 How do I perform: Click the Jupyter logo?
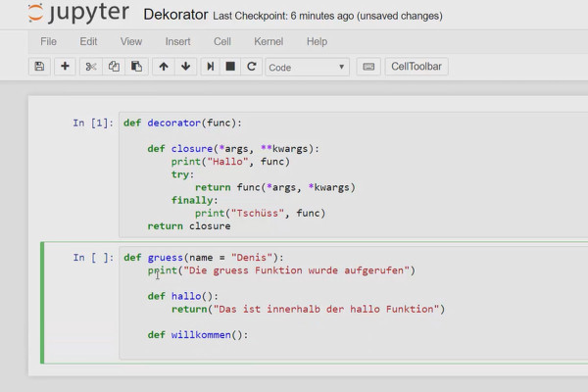pos(78,13)
